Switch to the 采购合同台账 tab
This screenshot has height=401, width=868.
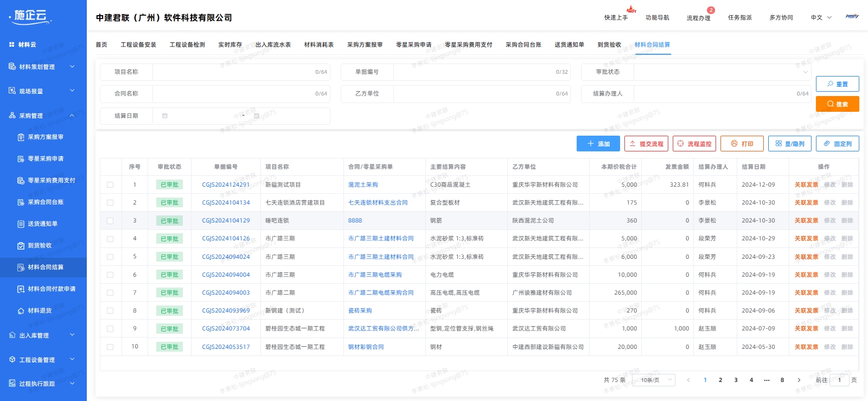(x=523, y=45)
